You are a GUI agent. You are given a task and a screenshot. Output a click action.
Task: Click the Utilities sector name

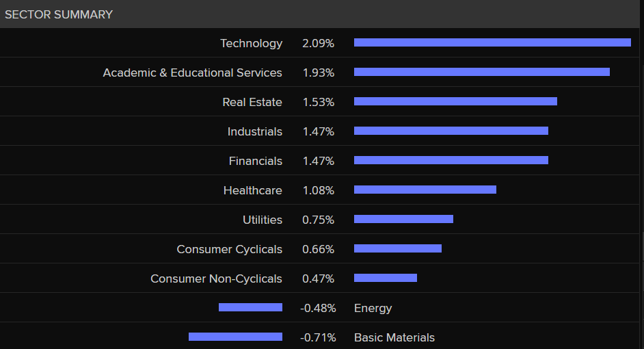point(262,220)
